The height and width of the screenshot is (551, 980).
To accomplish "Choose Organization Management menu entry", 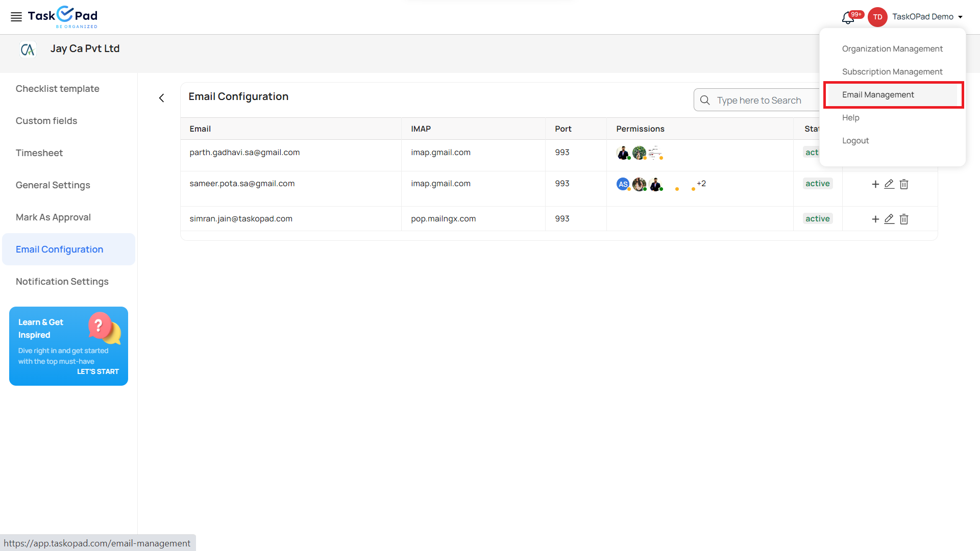I will 892,49.
